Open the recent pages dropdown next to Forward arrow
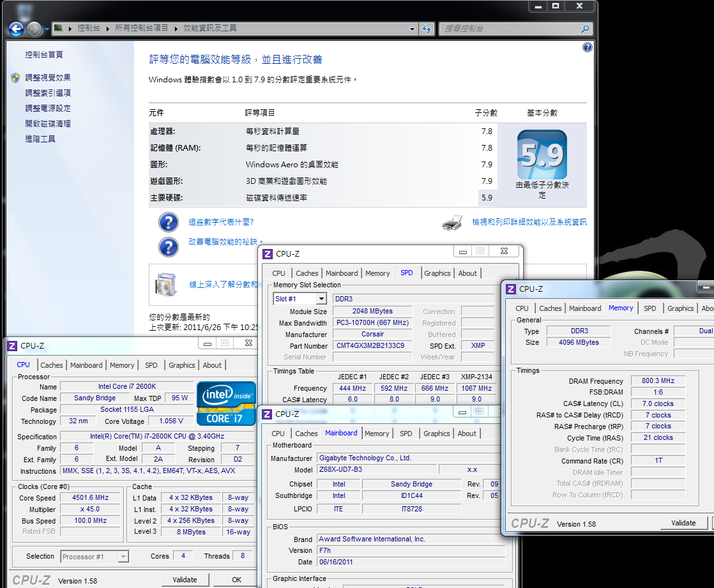Image resolution: width=714 pixels, height=588 pixels. 47,29
